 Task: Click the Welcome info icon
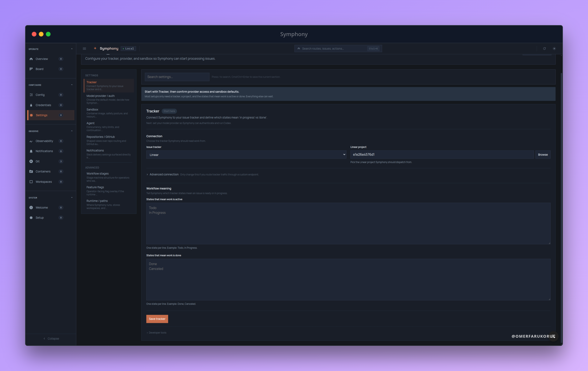[31, 208]
